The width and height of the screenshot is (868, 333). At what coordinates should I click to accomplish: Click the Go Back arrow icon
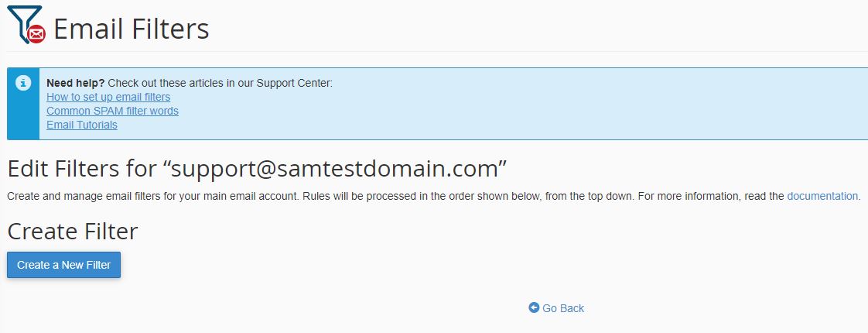pyautogui.click(x=534, y=307)
